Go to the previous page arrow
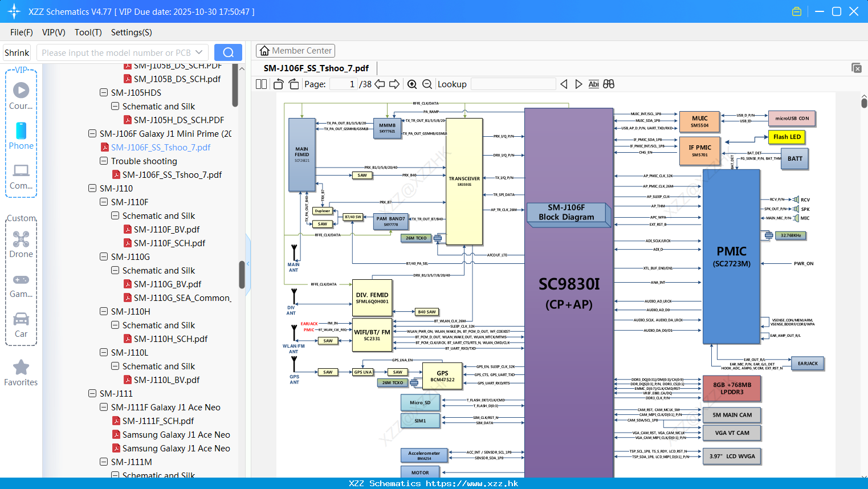Viewport: 868px width, 489px height. coord(380,84)
